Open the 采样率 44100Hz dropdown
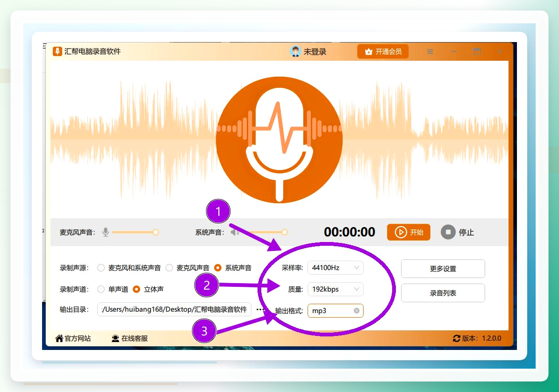The height and width of the screenshot is (392, 559). coord(336,268)
